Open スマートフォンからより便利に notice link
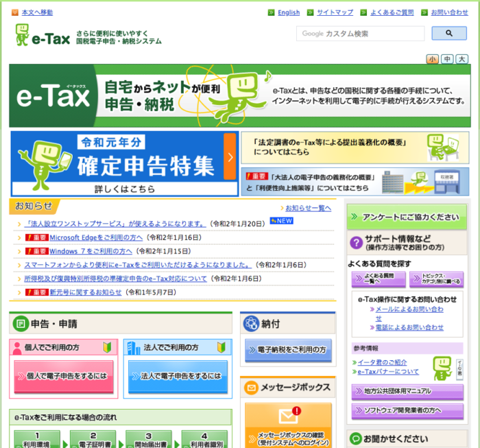 coord(138,266)
